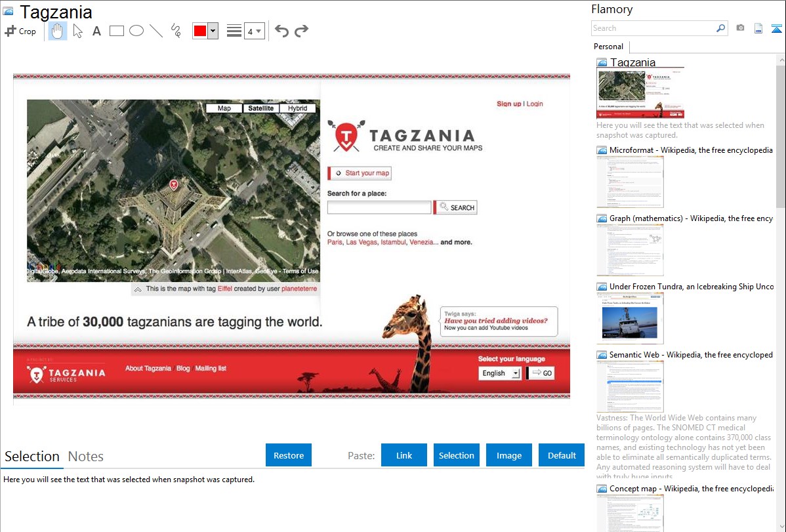Click the red map marker pin
The height and width of the screenshot is (532, 786).
174,185
